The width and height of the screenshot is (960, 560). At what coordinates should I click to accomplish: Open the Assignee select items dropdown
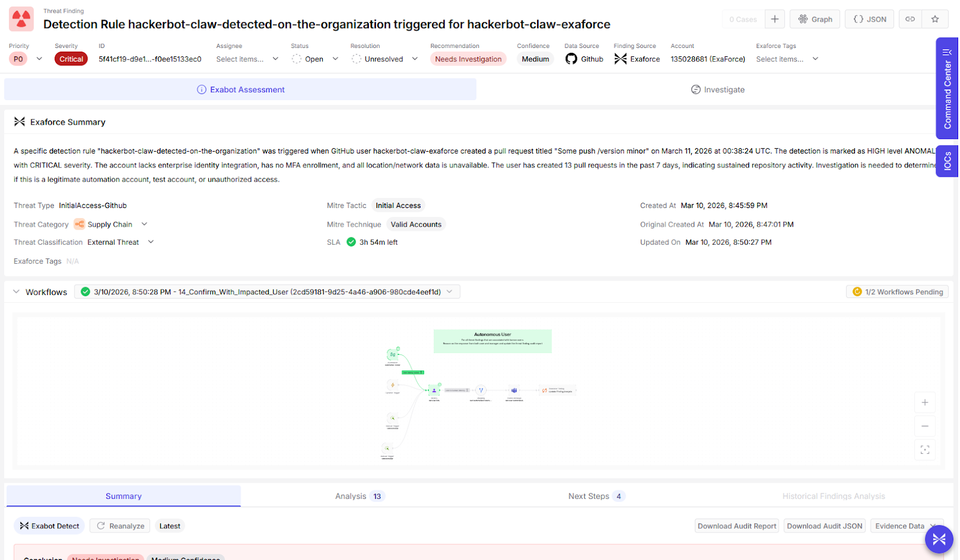(247, 59)
